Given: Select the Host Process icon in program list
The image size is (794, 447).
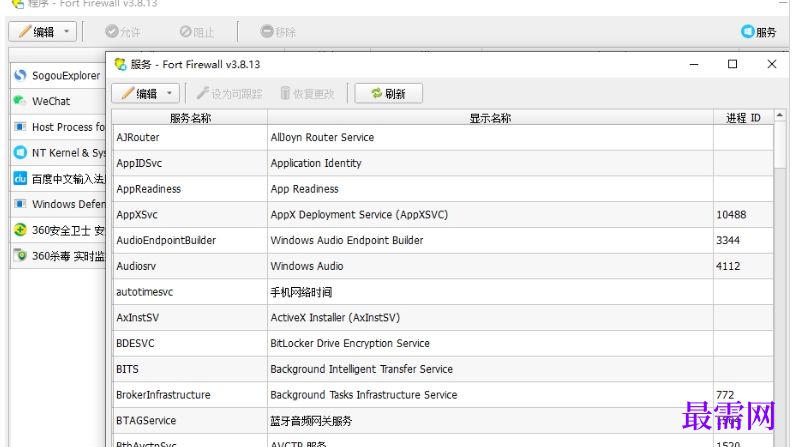Looking at the screenshot, I should [20, 127].
